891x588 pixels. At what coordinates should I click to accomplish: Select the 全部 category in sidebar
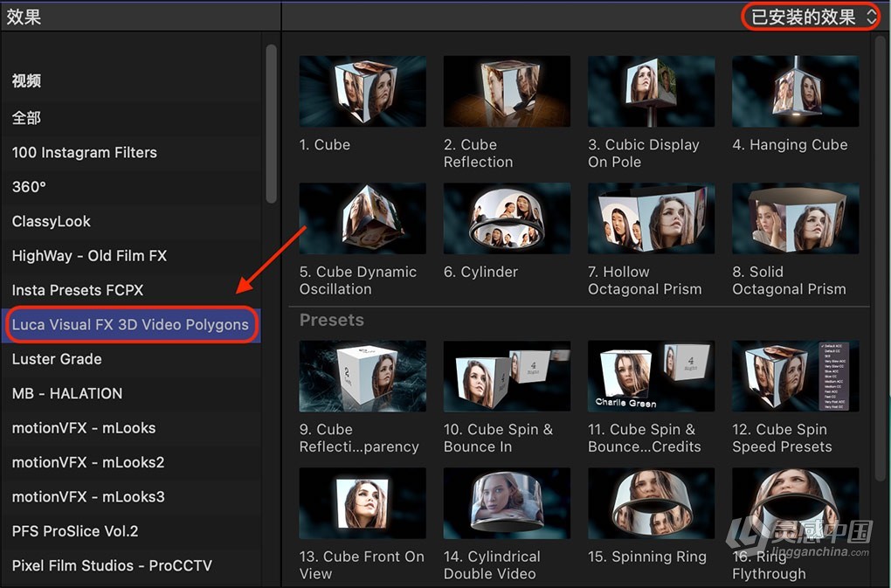tap(131, 118)
